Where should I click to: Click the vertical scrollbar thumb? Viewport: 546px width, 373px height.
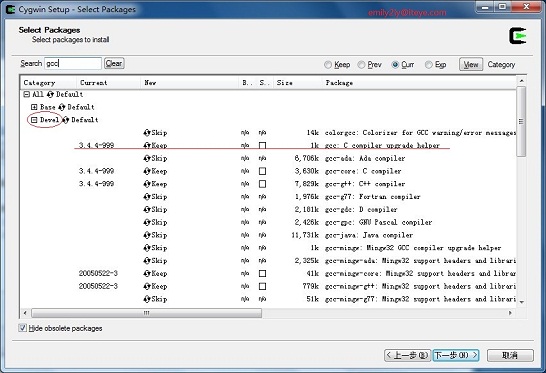point(521,121)
